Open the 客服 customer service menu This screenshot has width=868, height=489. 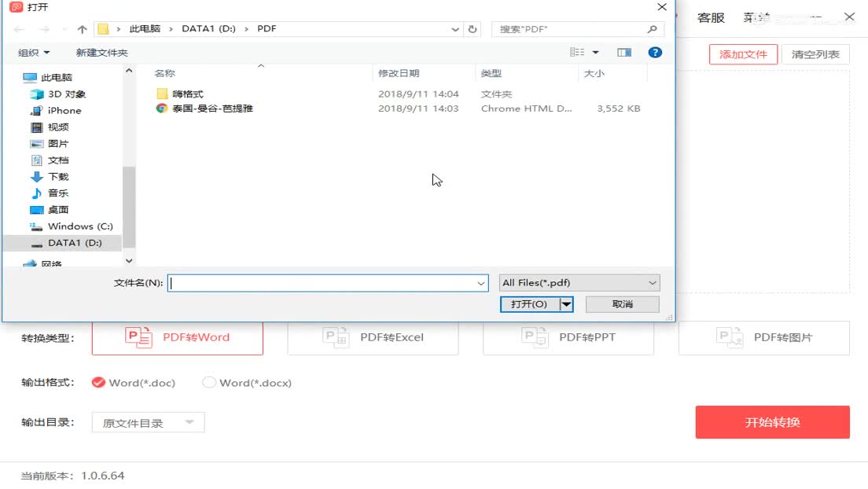point(712,17)
